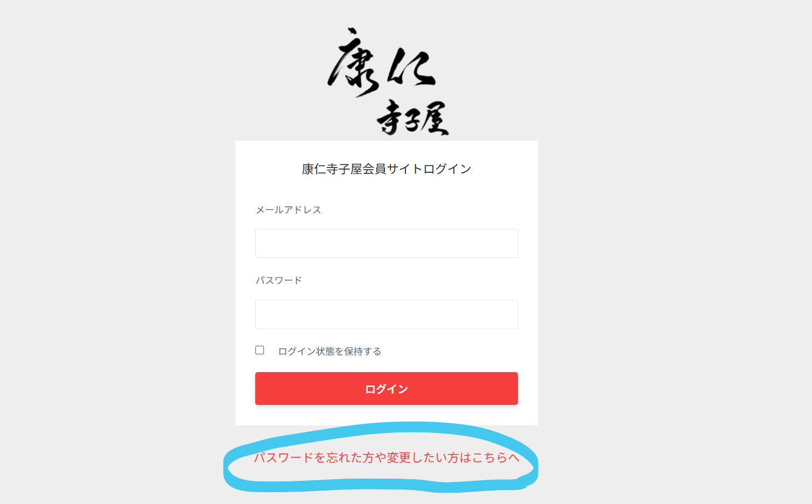Click the site logo above the login form

coord(388,81)
